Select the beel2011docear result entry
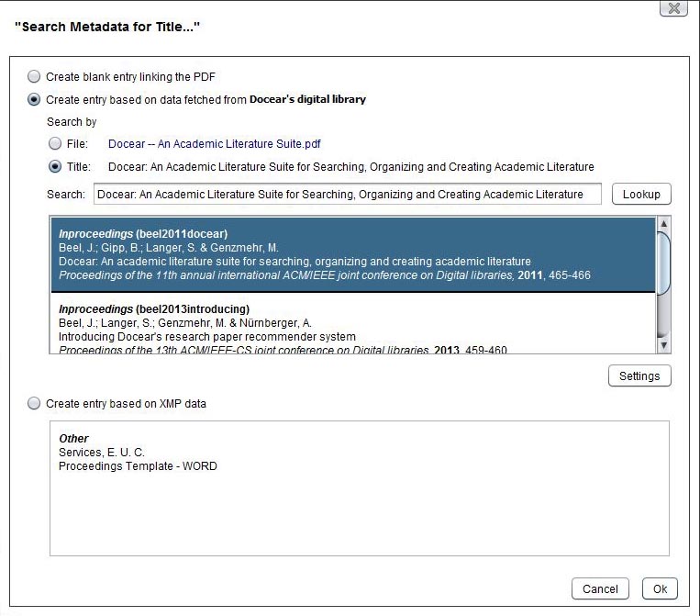Screen dimensions: 700x616 point(353,254)
